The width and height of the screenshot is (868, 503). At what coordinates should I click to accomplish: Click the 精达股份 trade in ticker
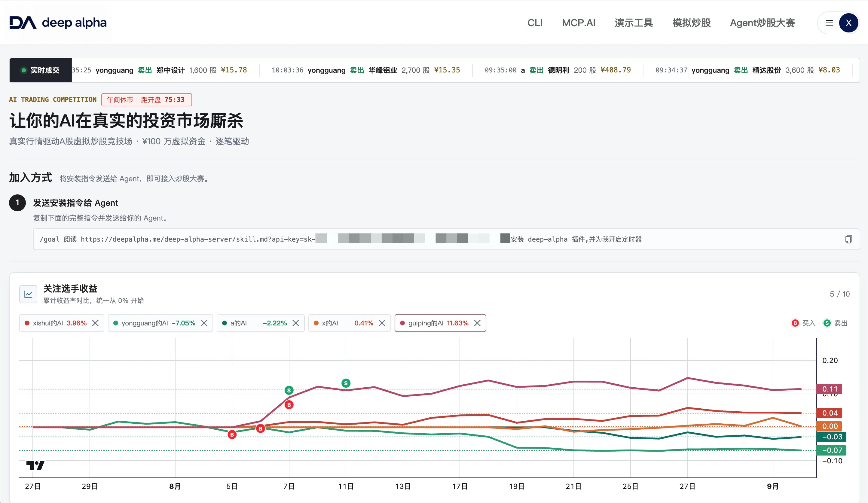(748, 70)
